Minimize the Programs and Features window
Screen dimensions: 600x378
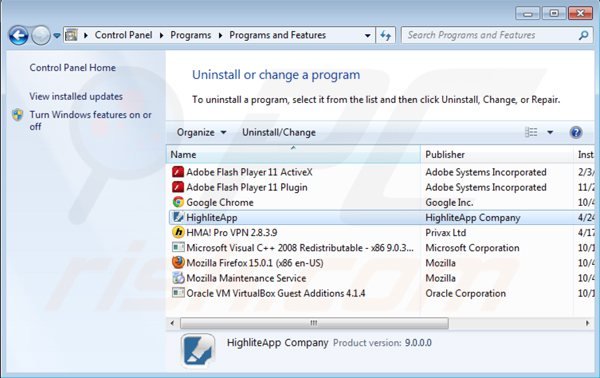coord(528,13)
